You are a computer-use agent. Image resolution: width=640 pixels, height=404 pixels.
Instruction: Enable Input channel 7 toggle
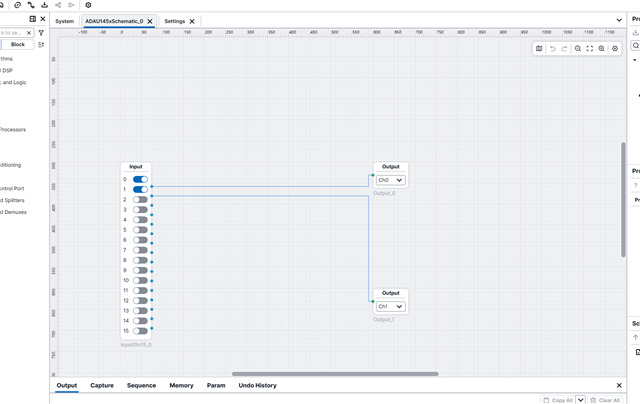pyautogui.click(x=140, y=250)
